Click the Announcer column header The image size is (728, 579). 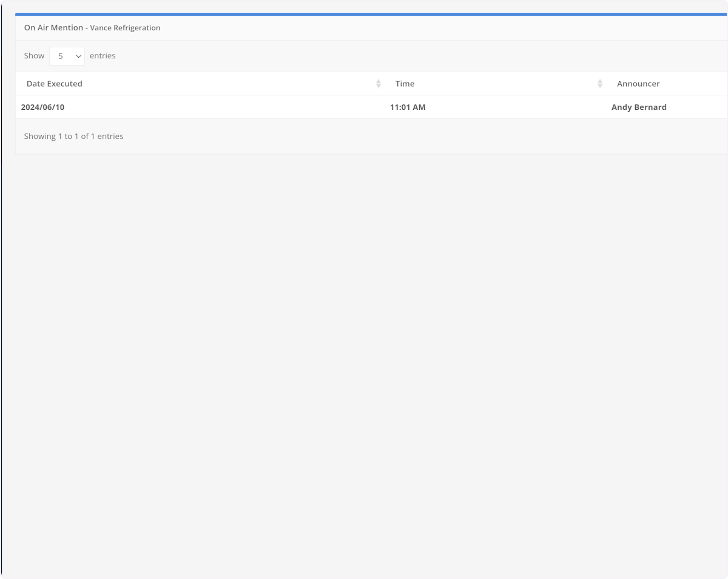(638, 84)
